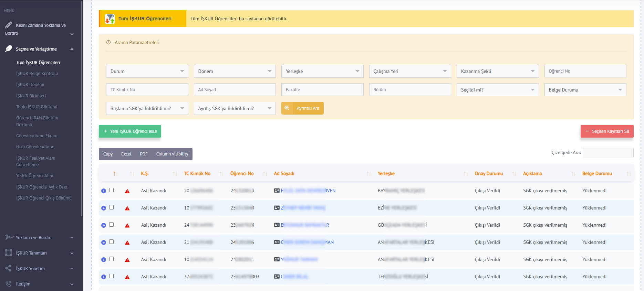Click Yeni İŞKUR Öğrenci ekle button
Image resolution: width=644 pixels, height=291 pixels.
[130, 131]
